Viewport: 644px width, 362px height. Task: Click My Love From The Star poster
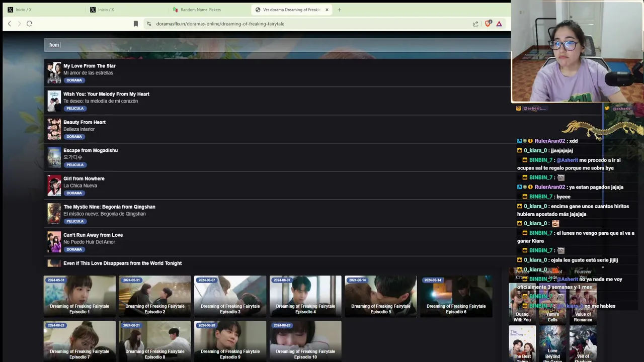pyautogui.click(x=54, y=73)
